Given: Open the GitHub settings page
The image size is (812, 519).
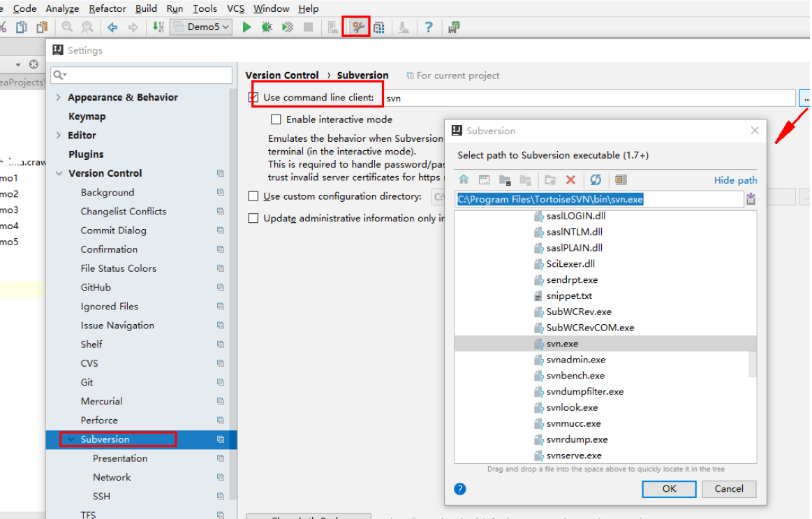Looking at the screenshot, I should point(96,288).
